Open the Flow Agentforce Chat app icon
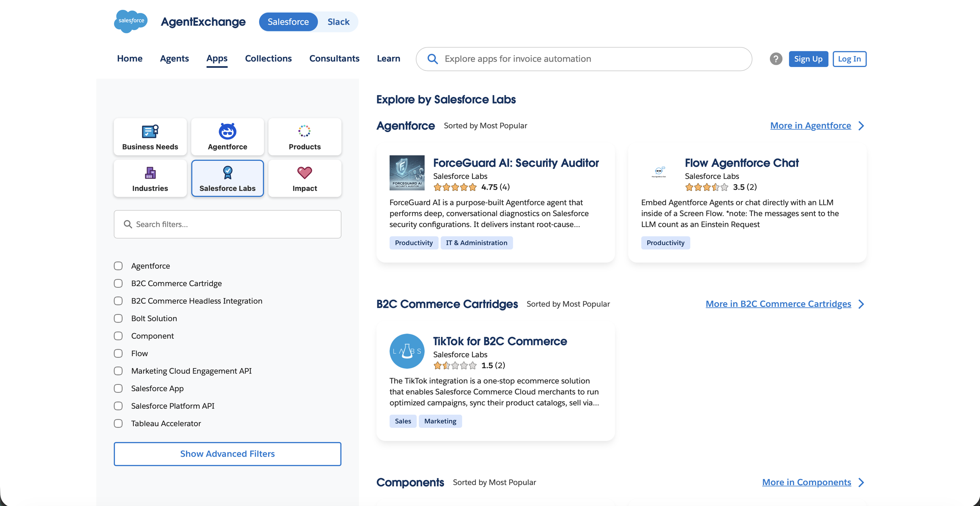This screenshot has width=980, height=506. [659, 173]
